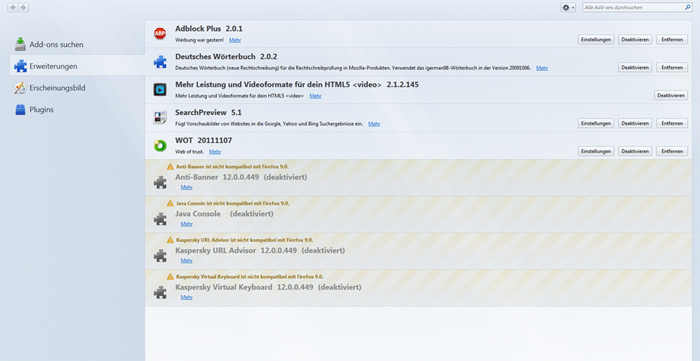
Task: Click the Deutsches Wörterbuch puzzle icon
Action: 160,62
